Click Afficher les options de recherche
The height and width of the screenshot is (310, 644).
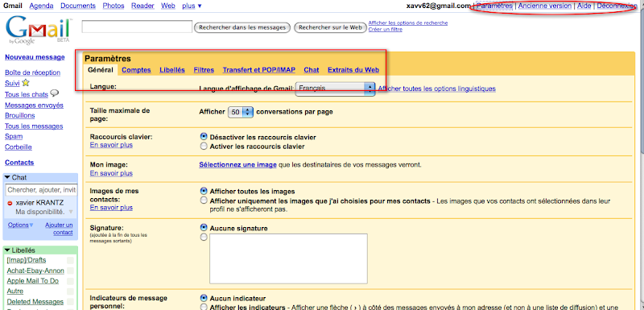pyautogui.click(x=408, y=23)
